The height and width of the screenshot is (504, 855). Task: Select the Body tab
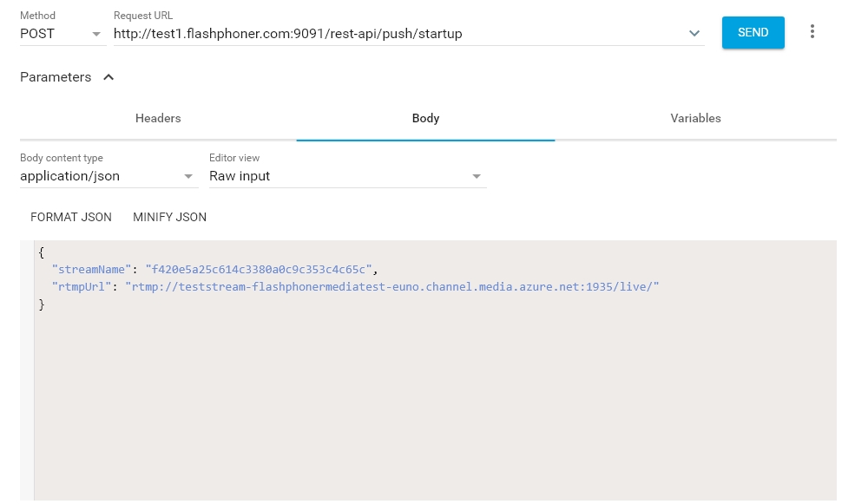click(x=425, y=119)
